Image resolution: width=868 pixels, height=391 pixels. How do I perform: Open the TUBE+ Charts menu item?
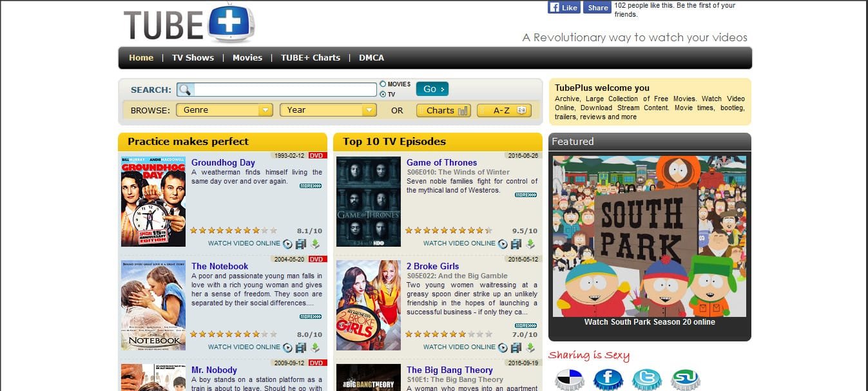311,57
